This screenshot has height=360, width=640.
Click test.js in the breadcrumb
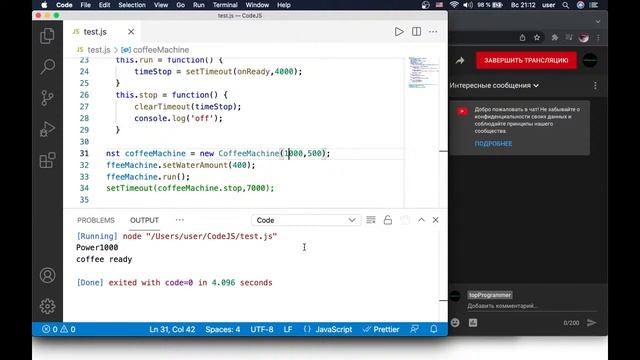pyautogui.click(x=99, y=50)
